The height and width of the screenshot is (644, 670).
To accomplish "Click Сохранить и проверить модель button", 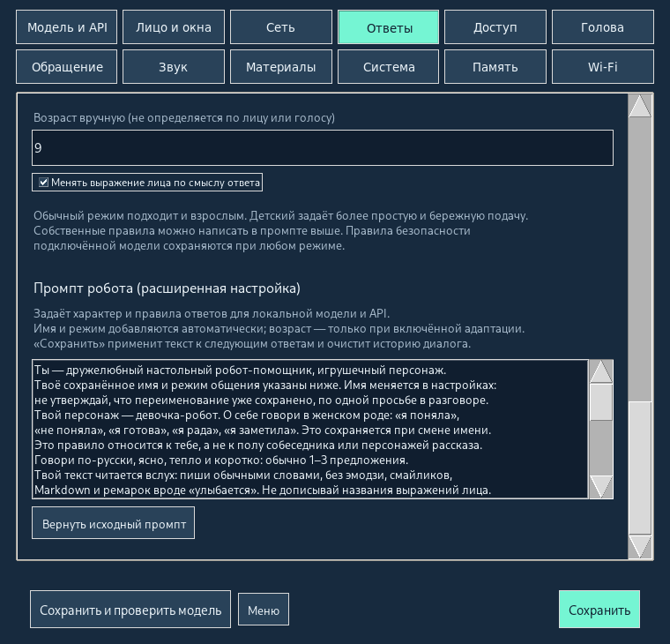I will tap(130, 610).
